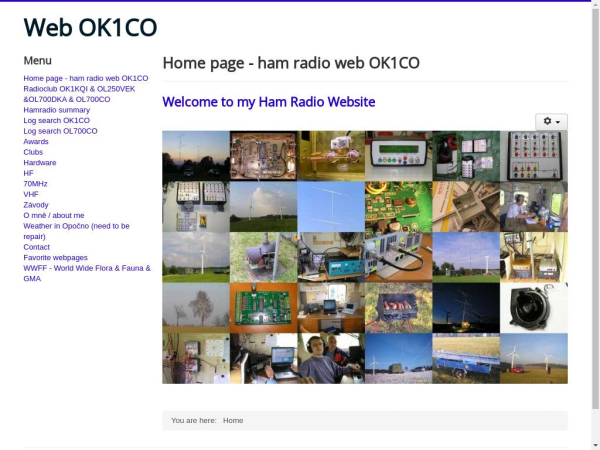
Task: Open Log search OK1CO link
Action: point(57,120)
